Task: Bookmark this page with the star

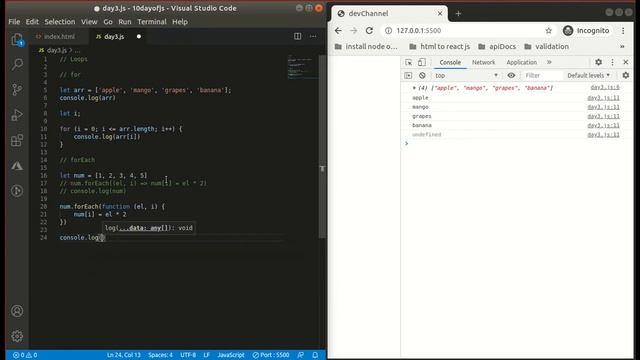Action: pyautogui.click(x=549, y=31)
